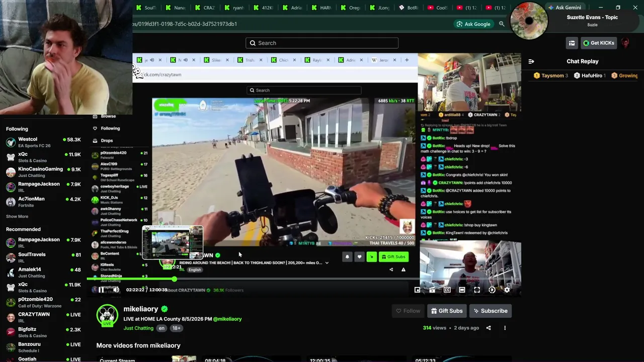This screenshot has width=644, height=362.
Task: Switch to the 412K browser tab
Action: (x=263, y=8)
